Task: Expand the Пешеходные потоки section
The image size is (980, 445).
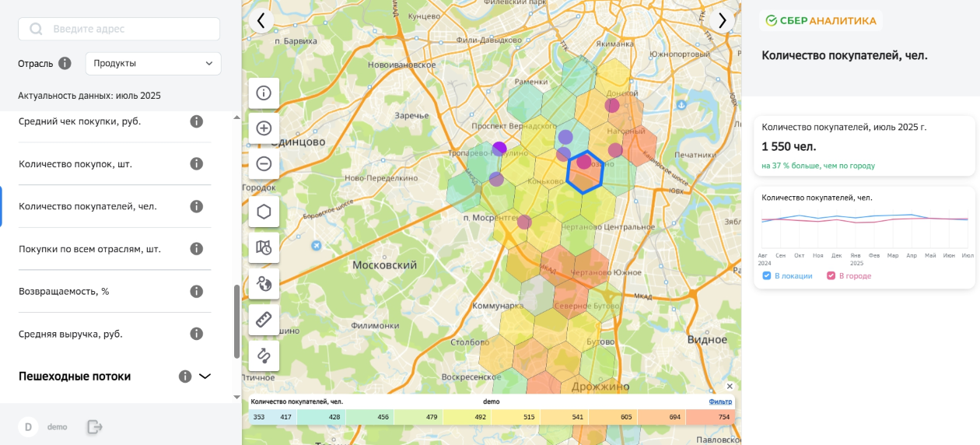Action: (205, 377)
